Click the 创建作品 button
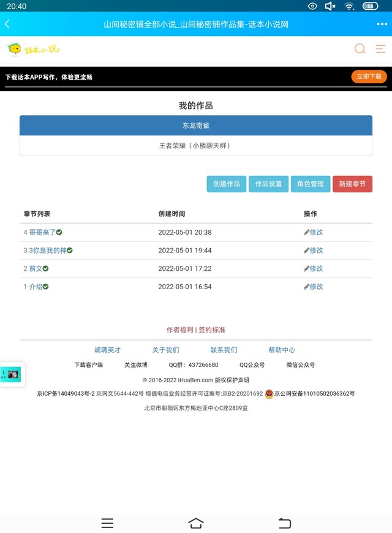The width and height of the screenshot is (392, 533). click(227, 184)
